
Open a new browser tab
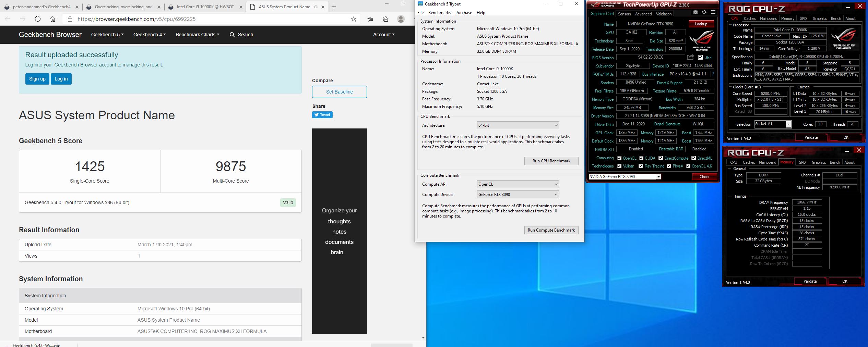pos(334,7)
